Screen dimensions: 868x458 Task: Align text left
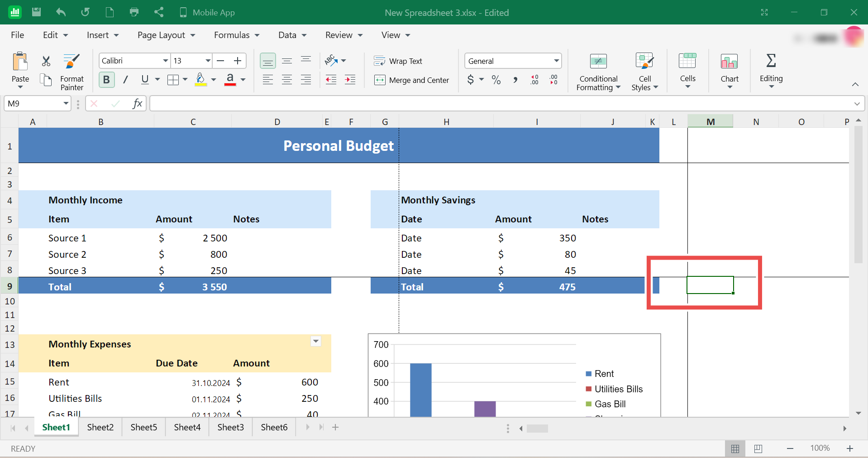tap(268, 80)
